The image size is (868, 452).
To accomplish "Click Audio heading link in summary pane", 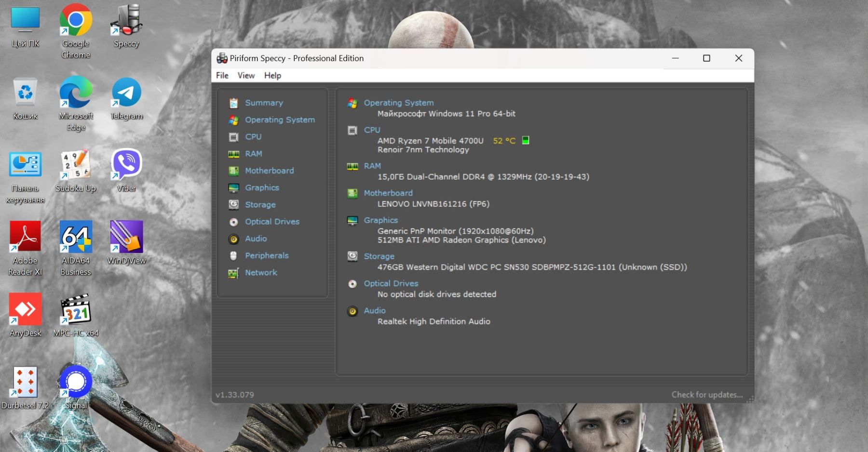I will tap(375, 310).
